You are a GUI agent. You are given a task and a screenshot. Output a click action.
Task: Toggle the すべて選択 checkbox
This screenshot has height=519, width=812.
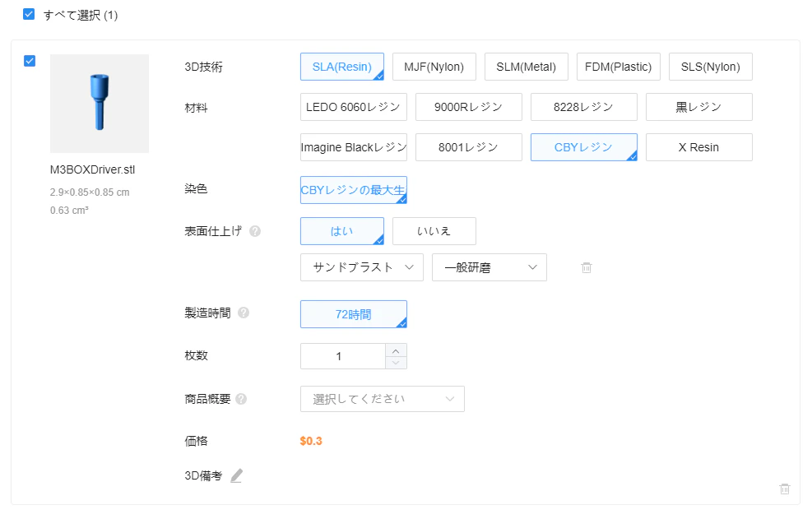coord(29,14)
